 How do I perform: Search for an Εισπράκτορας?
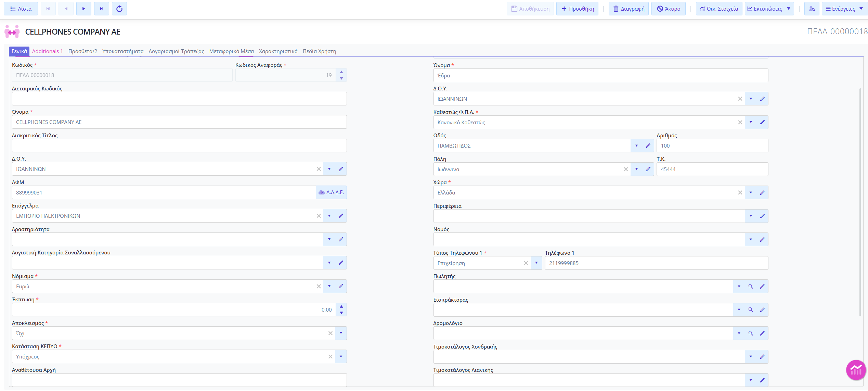click(x=751, y=310)
